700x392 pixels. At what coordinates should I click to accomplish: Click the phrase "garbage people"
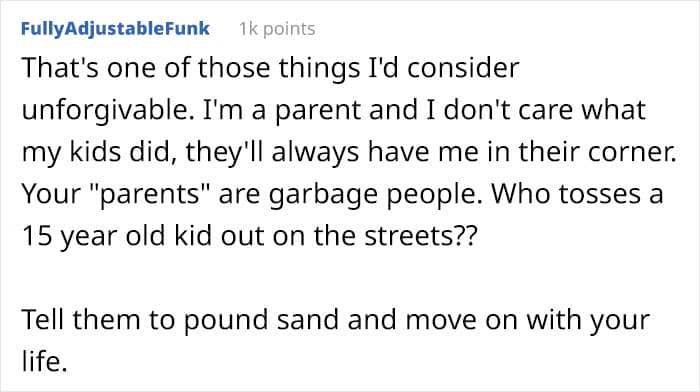tap(375, 194)
